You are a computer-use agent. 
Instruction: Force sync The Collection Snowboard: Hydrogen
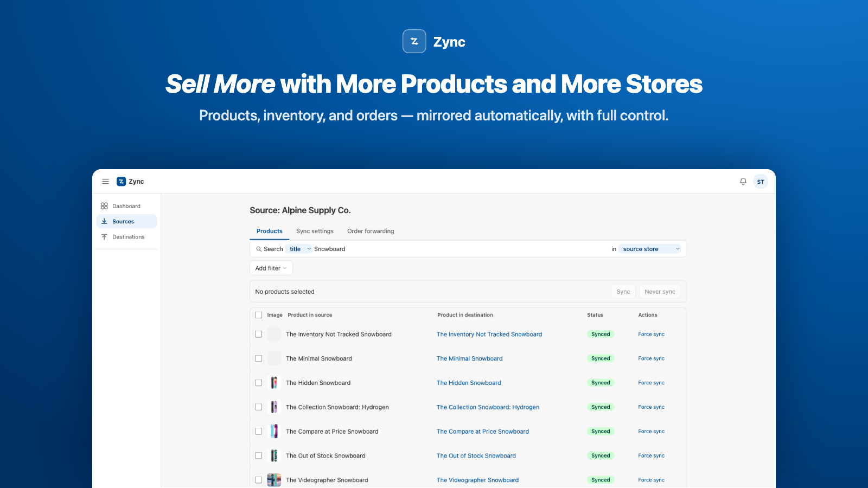[x=651, y=407]
